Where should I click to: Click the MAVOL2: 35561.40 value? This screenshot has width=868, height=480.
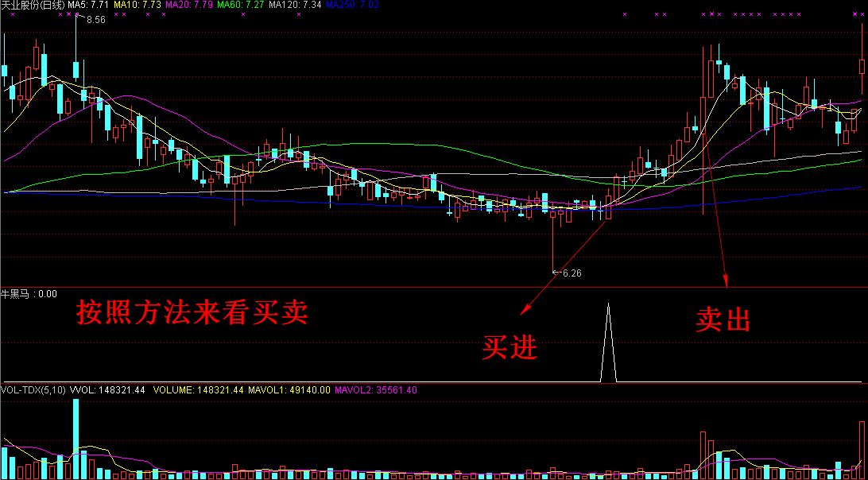pos(376,390)
